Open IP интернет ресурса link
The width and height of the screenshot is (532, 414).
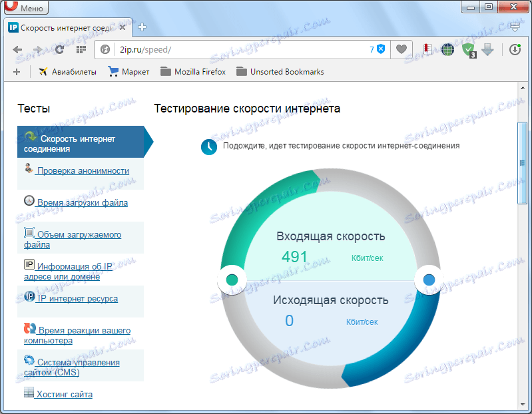pos(78,298)
